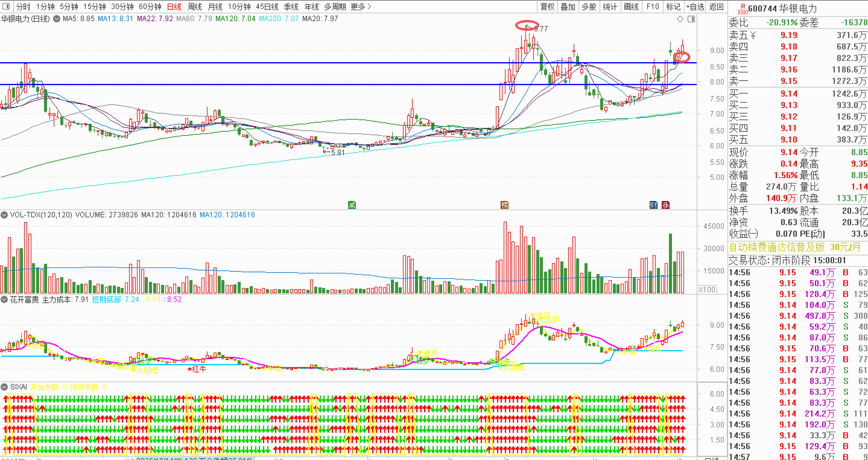Click the green 减 marker on the chart
The image size is (868, 460).
pyautogui.click(x=352, y=205)
